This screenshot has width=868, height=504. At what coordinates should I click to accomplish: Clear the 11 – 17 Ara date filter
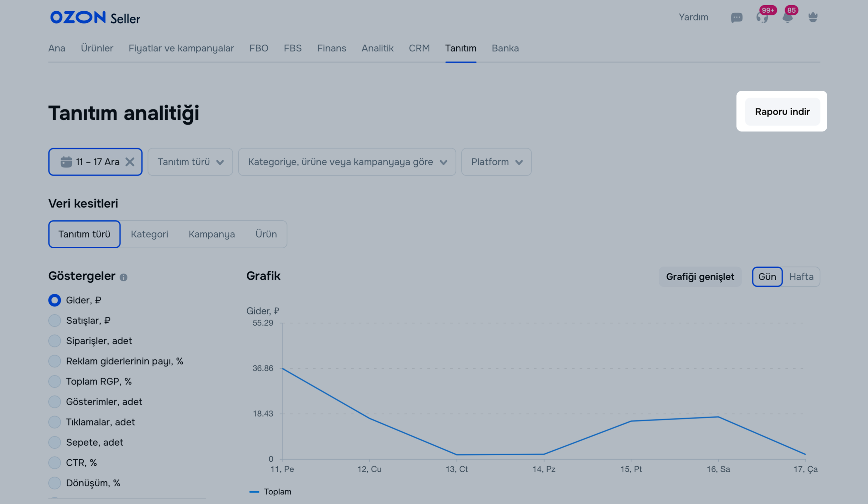130,162
